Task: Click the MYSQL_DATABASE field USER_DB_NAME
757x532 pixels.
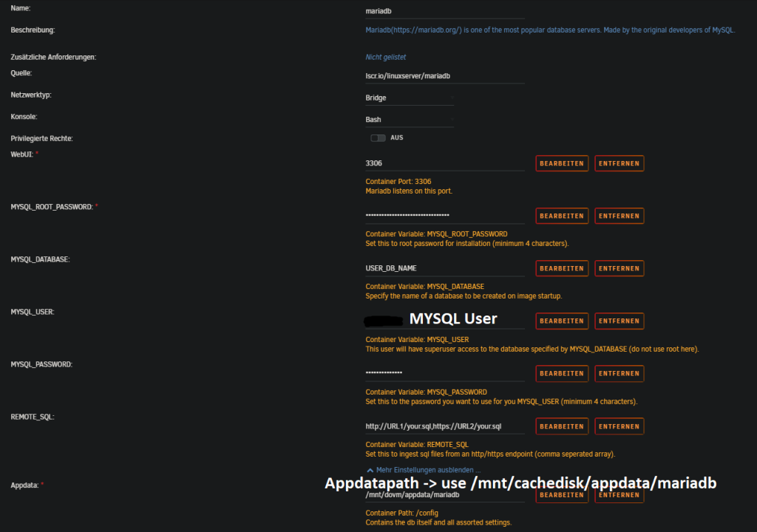Action: coord(444,268)
